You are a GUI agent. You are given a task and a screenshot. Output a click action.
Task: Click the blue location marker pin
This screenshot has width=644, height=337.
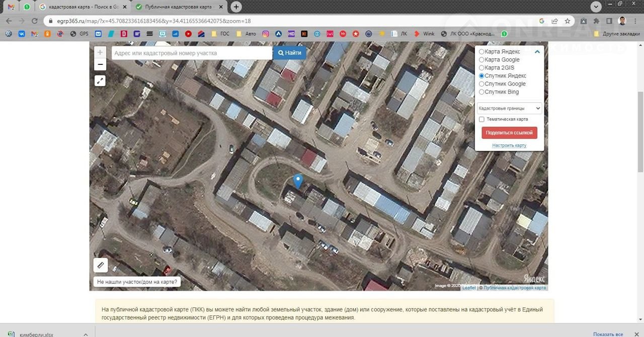click(298, 181)
